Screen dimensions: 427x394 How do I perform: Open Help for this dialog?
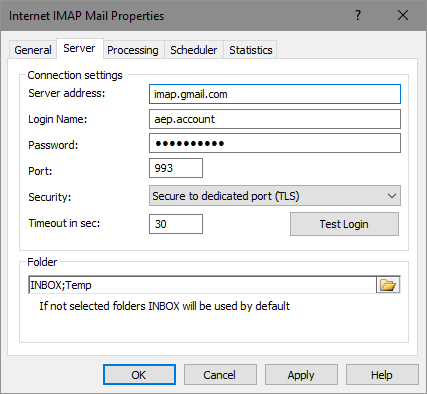tap(382, 375)
